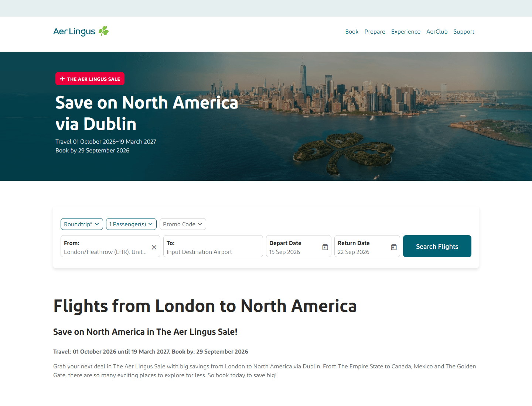Click 'Book by 29 September 2026' banner text
Image resolution: width=532 pixels, height=406 pixels.
92,151
